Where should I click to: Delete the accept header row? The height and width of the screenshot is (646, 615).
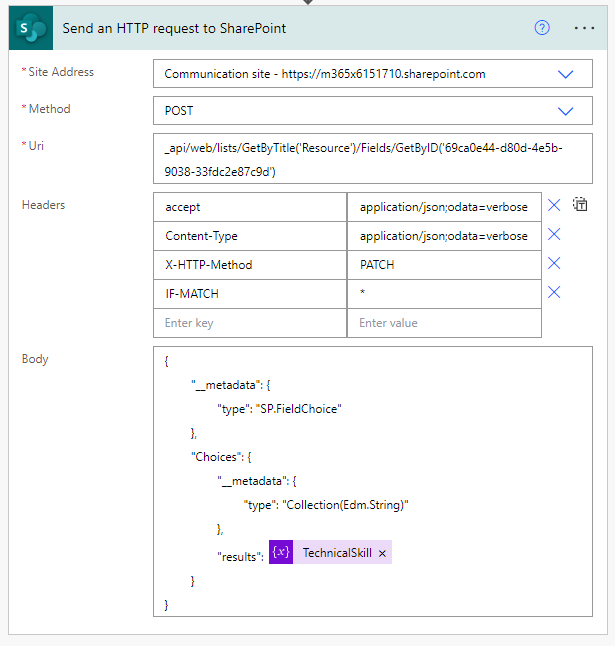[554, 205]
